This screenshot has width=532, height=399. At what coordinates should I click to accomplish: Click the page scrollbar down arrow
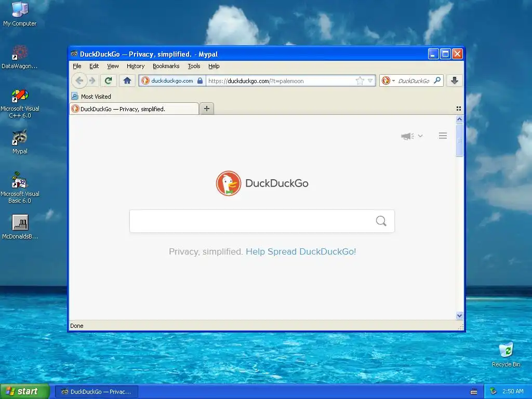(x=459, y=315)
